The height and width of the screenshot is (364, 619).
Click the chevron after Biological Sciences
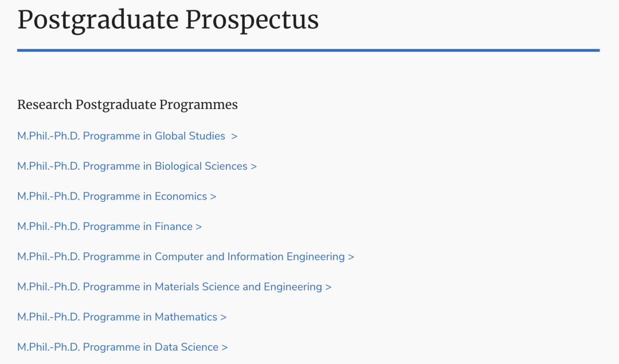(x=254, y=167)
